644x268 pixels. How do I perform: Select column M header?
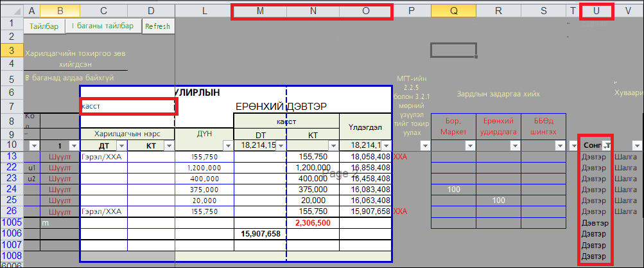point(259,11)
